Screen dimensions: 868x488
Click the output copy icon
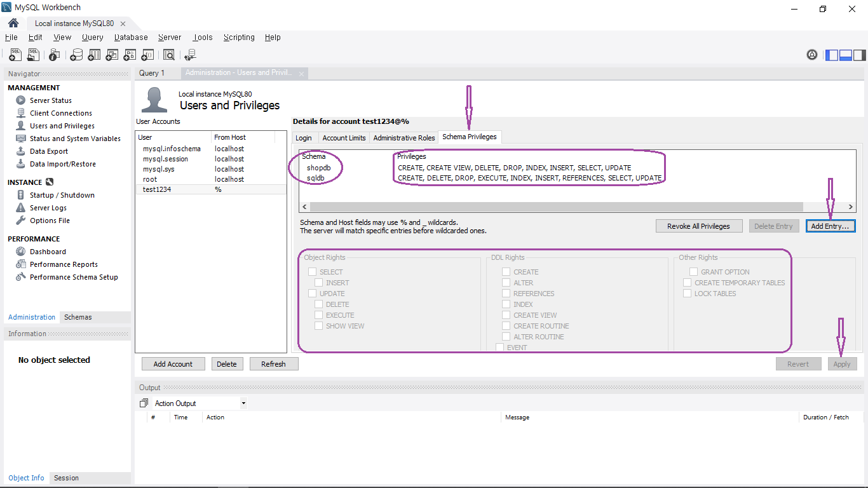[144, 403]
